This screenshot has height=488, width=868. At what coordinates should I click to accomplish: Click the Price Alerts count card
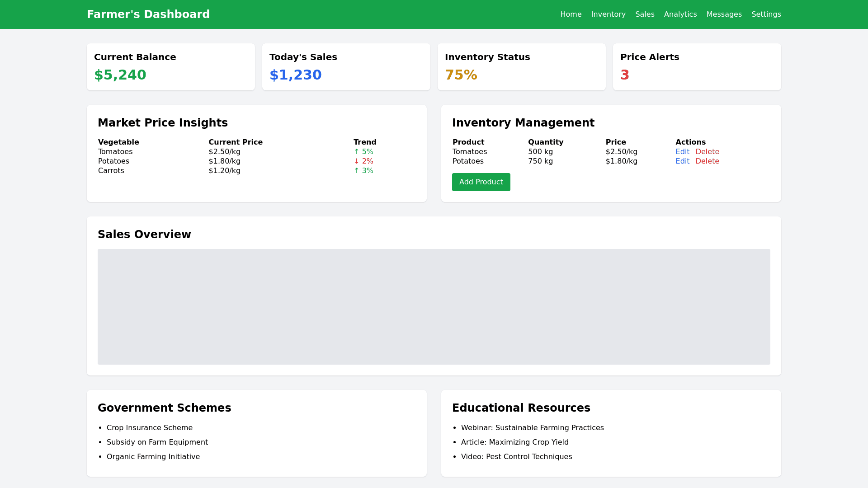(x=697, y=67)
